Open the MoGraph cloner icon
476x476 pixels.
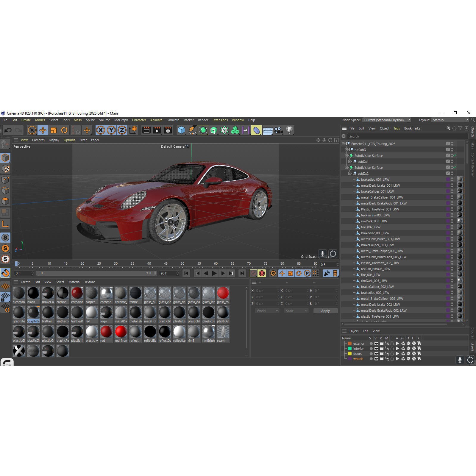[235, 130]
